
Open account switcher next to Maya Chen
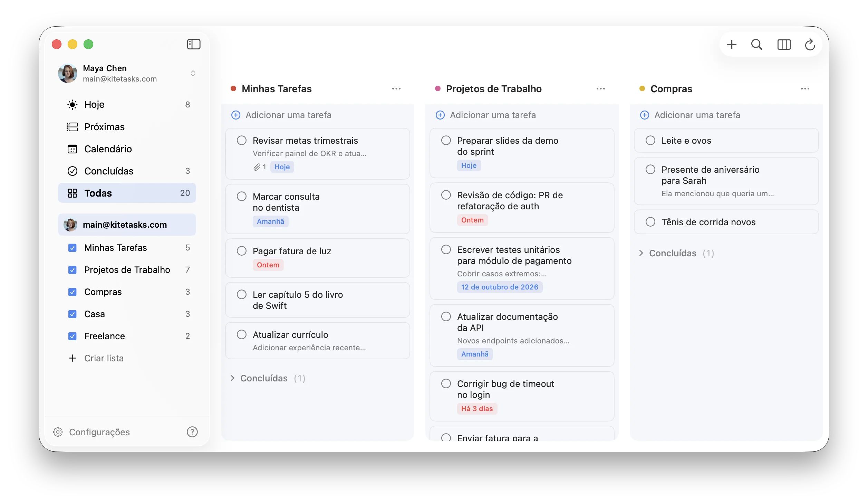[193, 73]
